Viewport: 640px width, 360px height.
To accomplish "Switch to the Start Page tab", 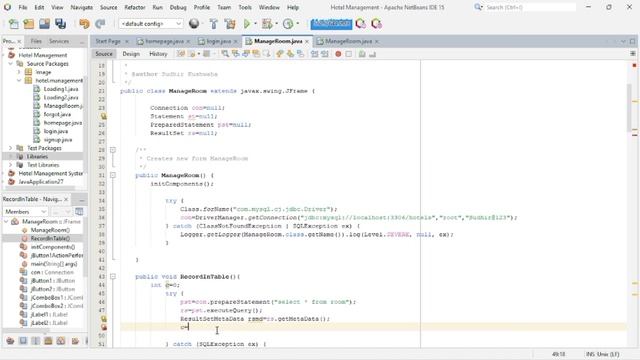I will tap(108, 41).
